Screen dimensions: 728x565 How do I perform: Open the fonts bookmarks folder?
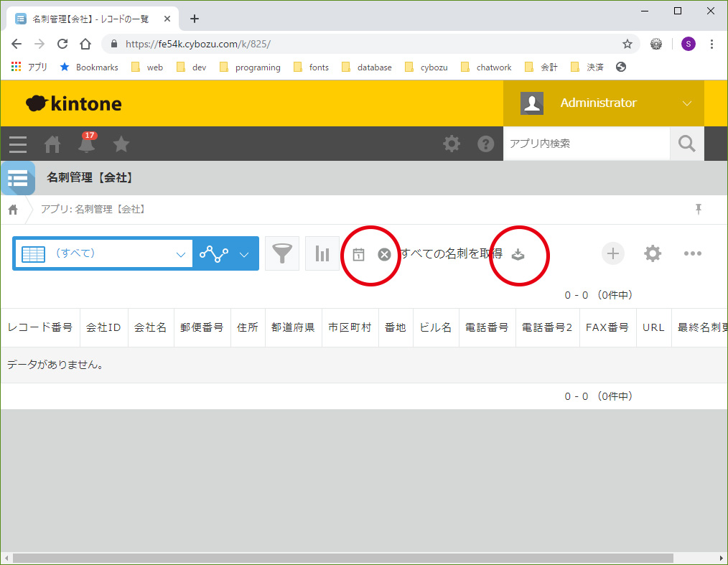tap(311, 67)
